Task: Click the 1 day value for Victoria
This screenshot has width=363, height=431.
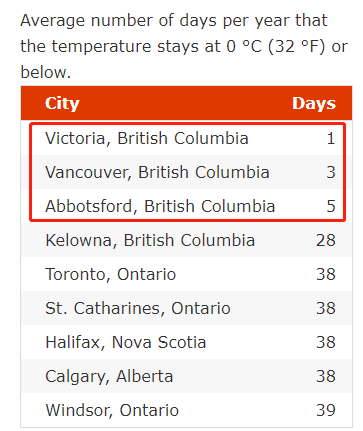Action: pyautogui.click(x=331, y=138)
